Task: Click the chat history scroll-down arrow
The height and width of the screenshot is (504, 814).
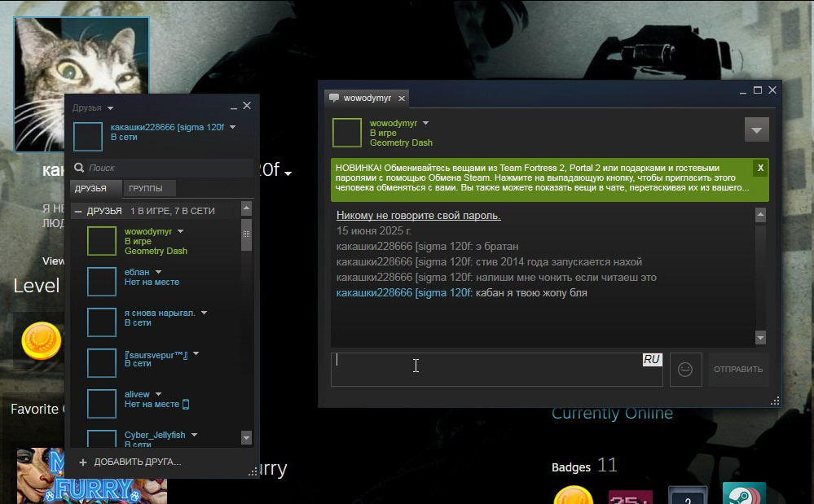Action: 760,338
